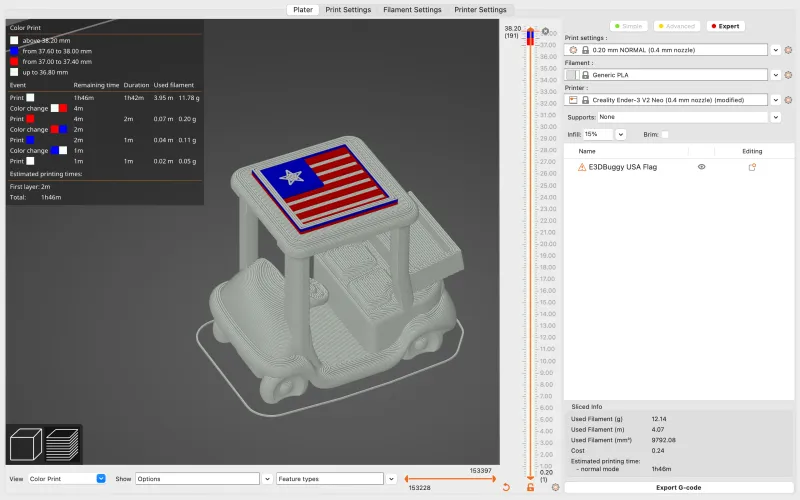Click the Used Filament (g) value 12.14
This screenshot has height=500, width=800.
tap(659, 419)
